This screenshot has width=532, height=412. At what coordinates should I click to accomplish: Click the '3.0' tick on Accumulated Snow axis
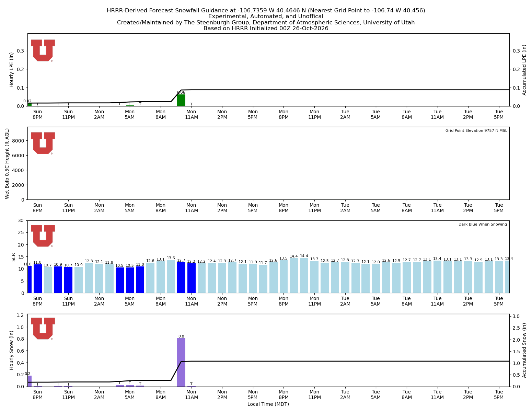[516, 316]
